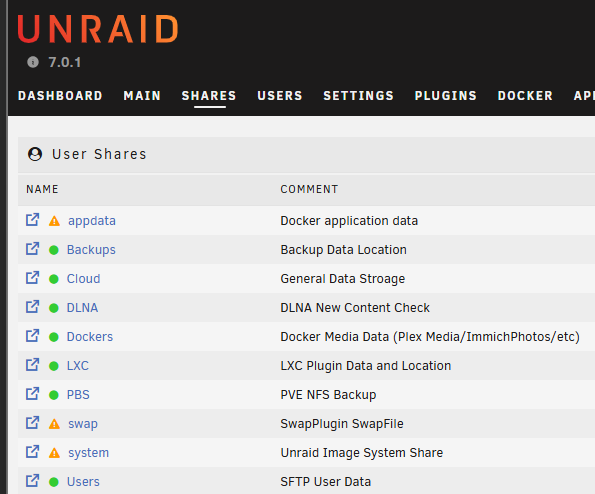This screenshot has width=595, height=494.
Task: Open browse icon for Cloud share
Action: point(32,278)
